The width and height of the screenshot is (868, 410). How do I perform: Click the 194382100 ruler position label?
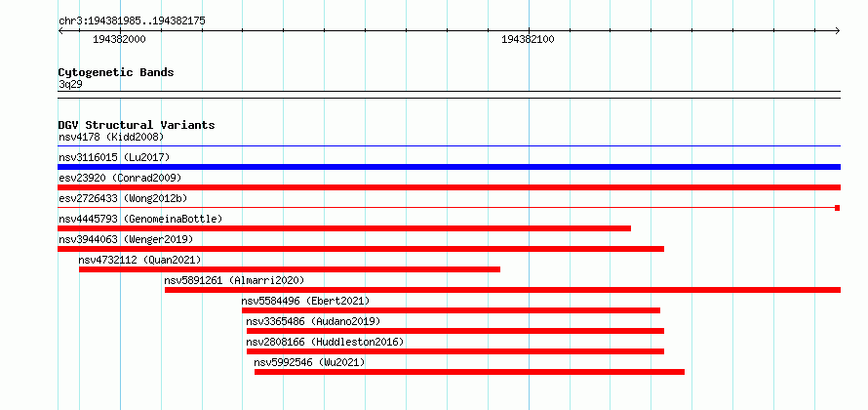click(x=528, y=39)
